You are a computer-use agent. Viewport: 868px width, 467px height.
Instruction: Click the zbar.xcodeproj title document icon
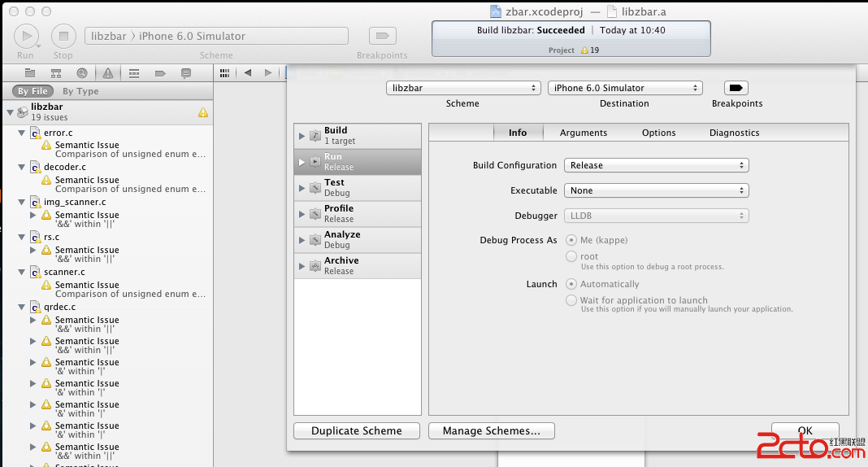(x=496, y=11)
